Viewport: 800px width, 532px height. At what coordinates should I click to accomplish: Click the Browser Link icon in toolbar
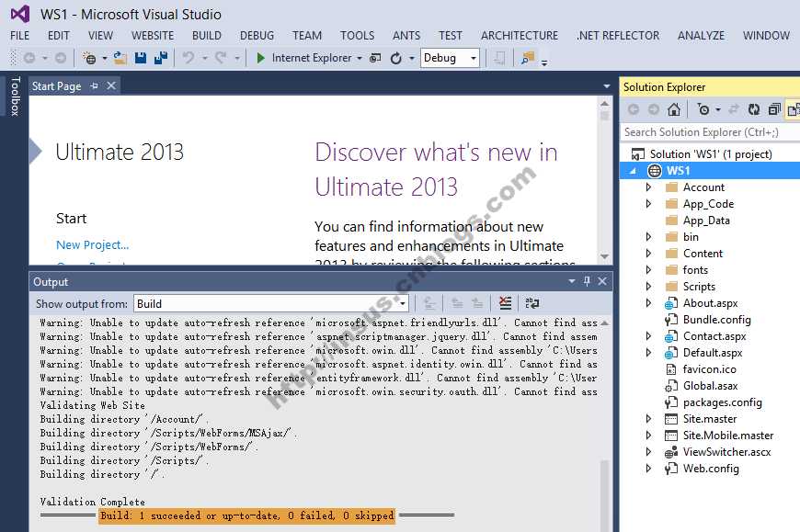[x=375, y=58]
